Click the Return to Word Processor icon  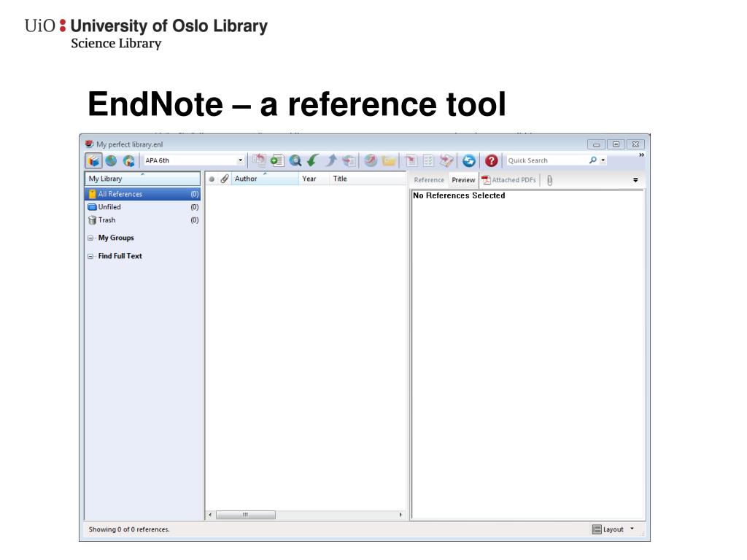(x=446, y=160)
